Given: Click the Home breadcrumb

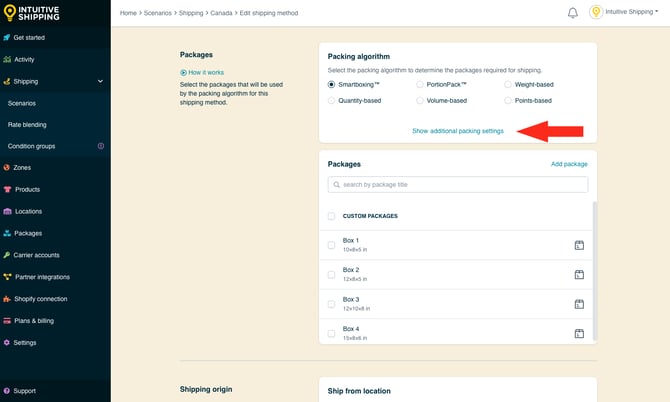Looking at the screenshot, I should pos(128,13).
